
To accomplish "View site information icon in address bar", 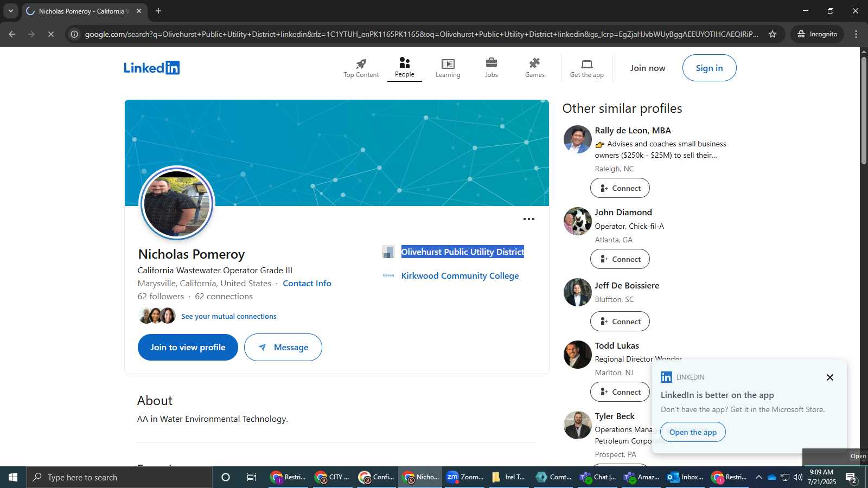I will click(x=74, y=34).
